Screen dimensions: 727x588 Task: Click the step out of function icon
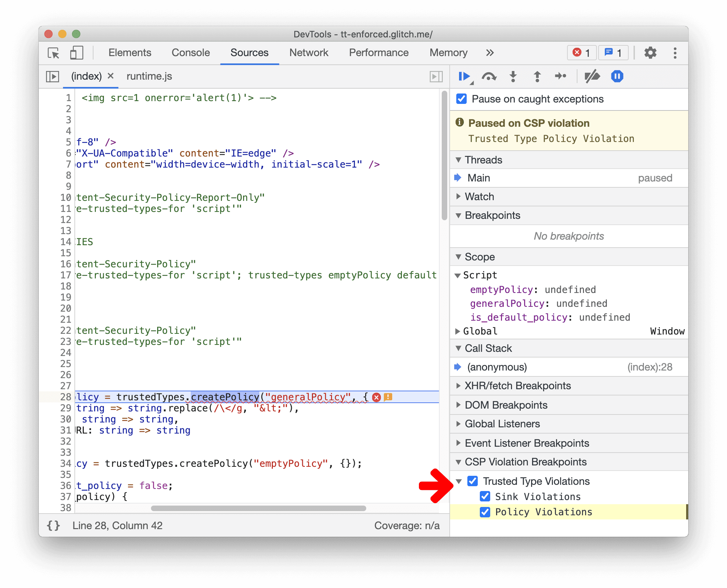[535, 77]
